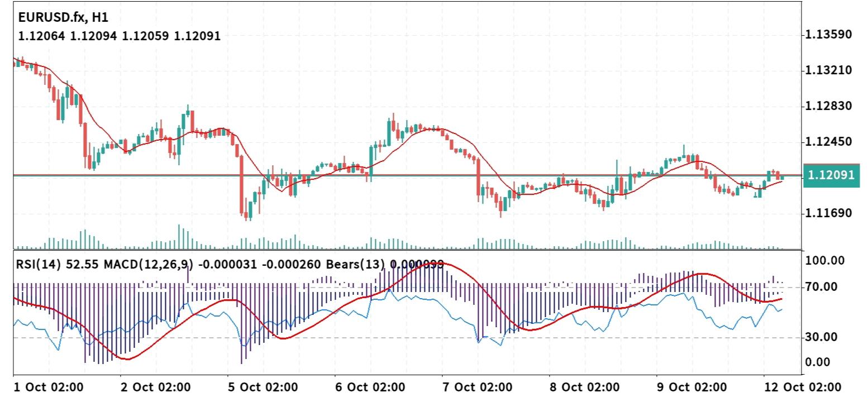Click the 1.13210 price axis label

point(828,70)
